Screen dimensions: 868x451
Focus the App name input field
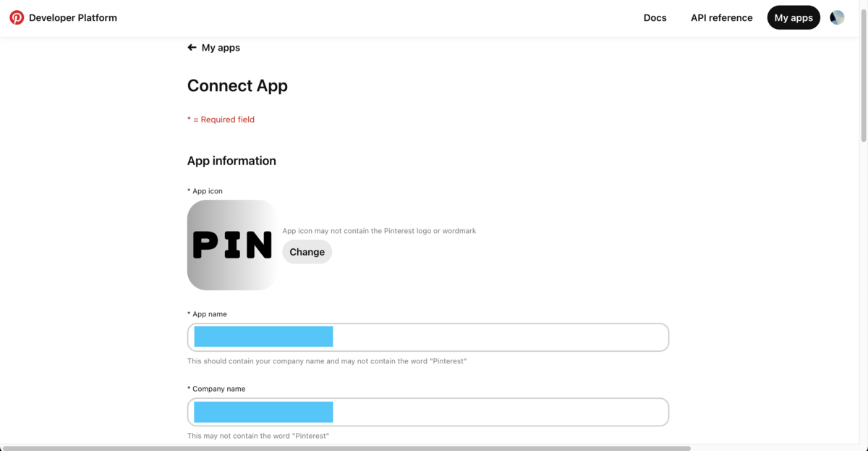click(x=428, y=337)
